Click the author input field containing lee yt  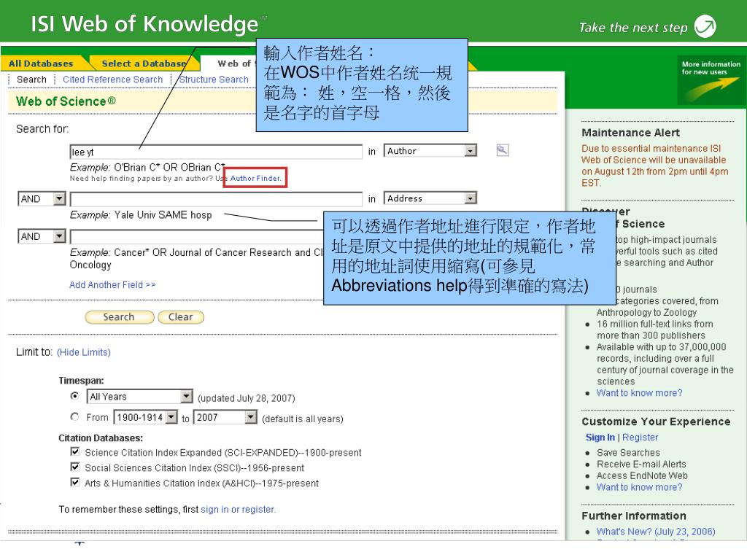point(216,152)
